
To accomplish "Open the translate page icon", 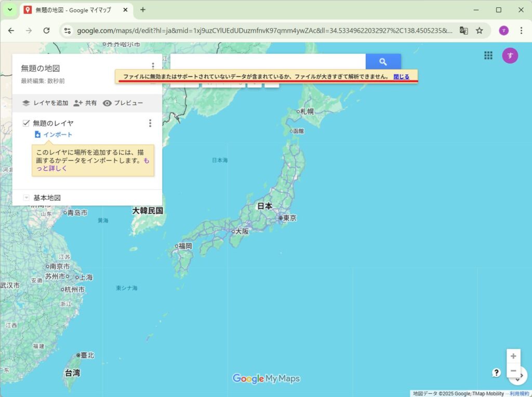I will click(463, 31).
